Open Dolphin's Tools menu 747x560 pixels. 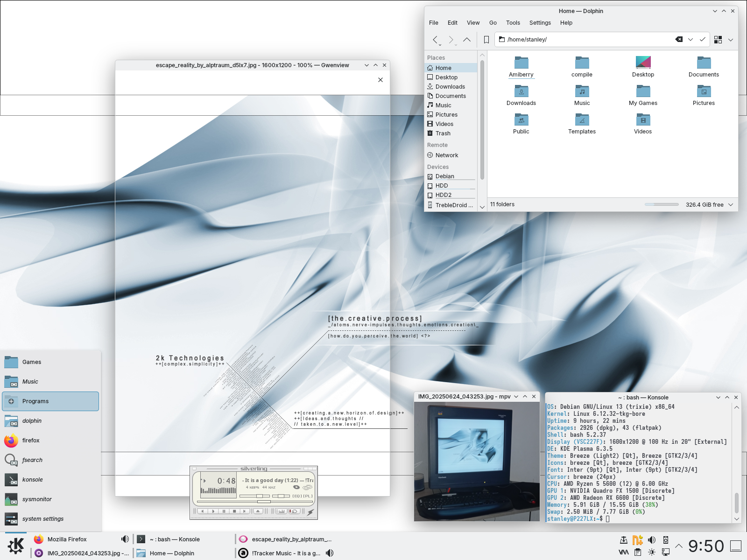pos(513,23)
